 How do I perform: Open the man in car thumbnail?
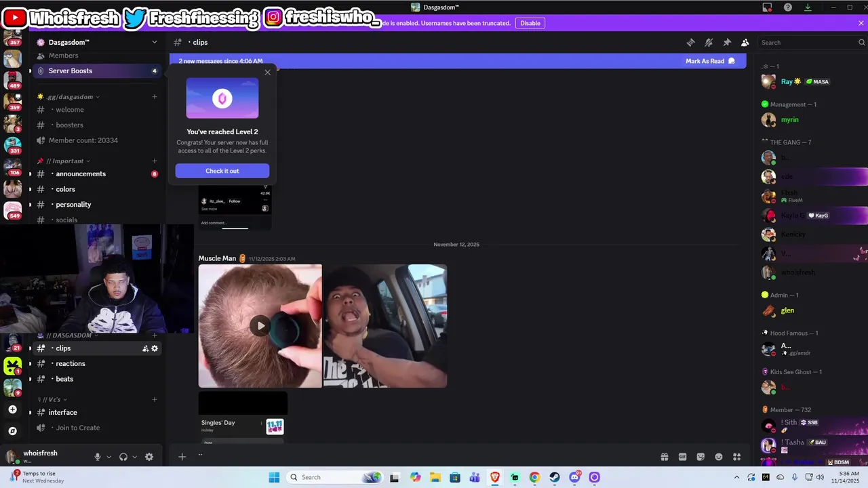[x=385, y=326]
